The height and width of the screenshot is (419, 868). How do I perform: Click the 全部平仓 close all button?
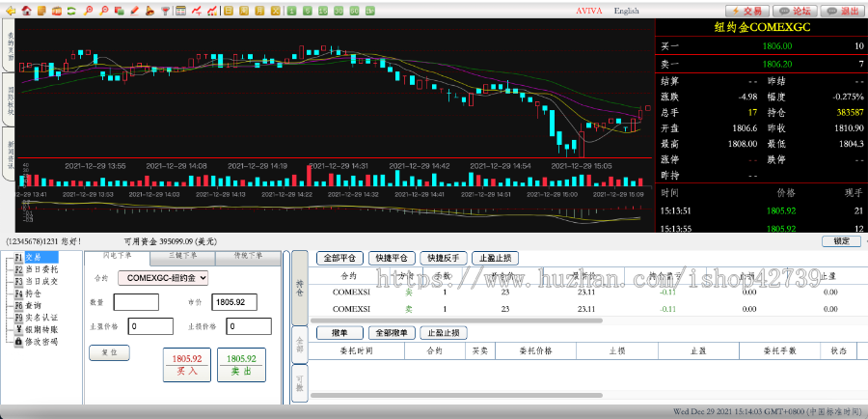[x=339, y=258]
